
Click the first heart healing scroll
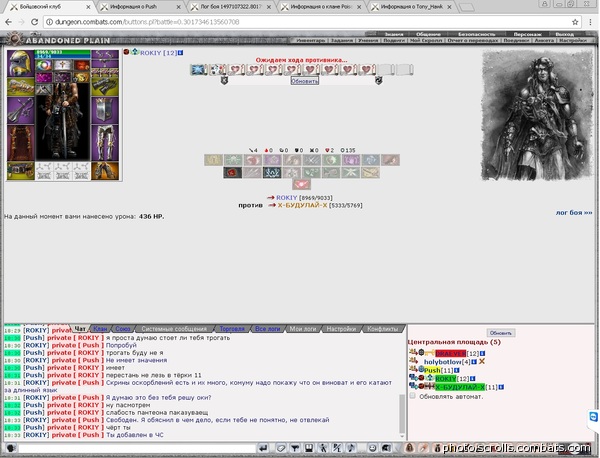pyautogui.click(x=236, y=70)
